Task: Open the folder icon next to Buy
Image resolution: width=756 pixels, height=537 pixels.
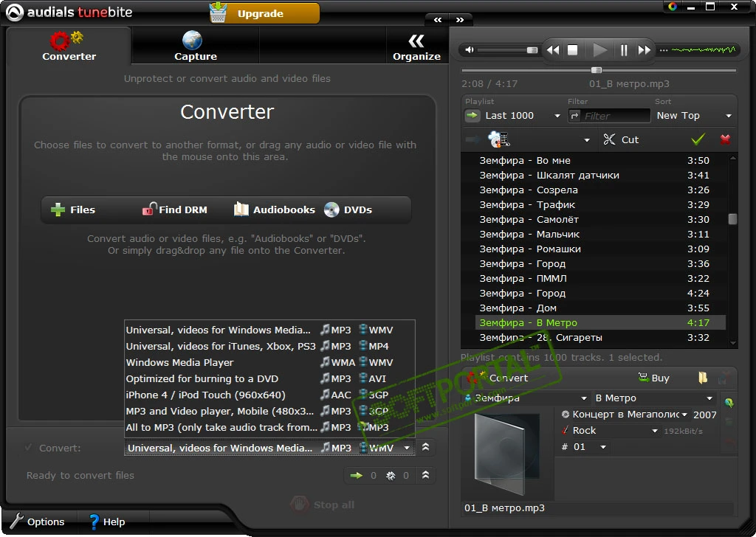Action: pos(703,378)
